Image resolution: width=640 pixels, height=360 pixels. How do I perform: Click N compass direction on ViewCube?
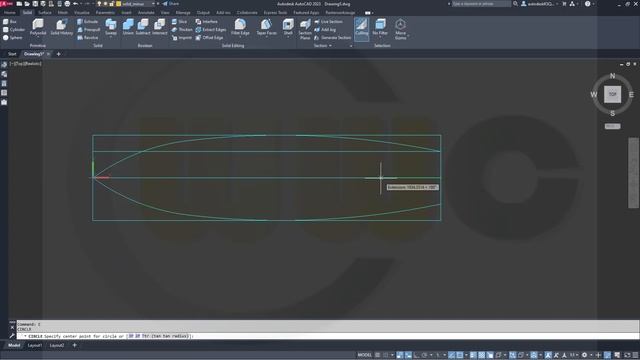click(612, 76)
